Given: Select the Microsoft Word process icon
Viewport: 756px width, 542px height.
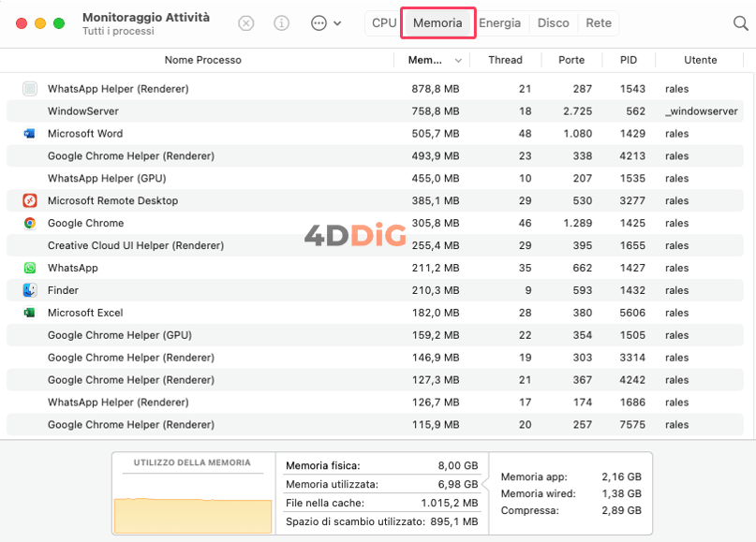Looking at the screenshot, I should [x=29, y=134].
